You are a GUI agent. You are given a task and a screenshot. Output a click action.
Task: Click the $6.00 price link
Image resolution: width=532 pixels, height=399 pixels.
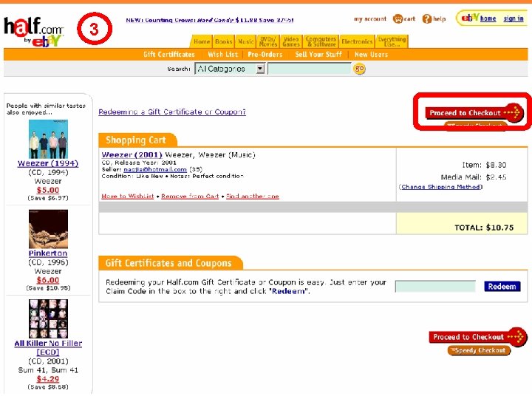(x=48, y=280)
